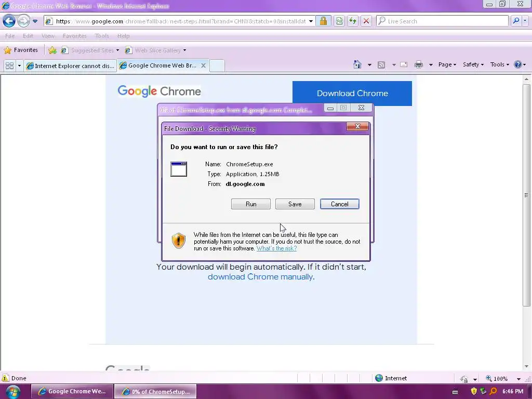Click the tray keyboard icon

[x=455, y=392]
